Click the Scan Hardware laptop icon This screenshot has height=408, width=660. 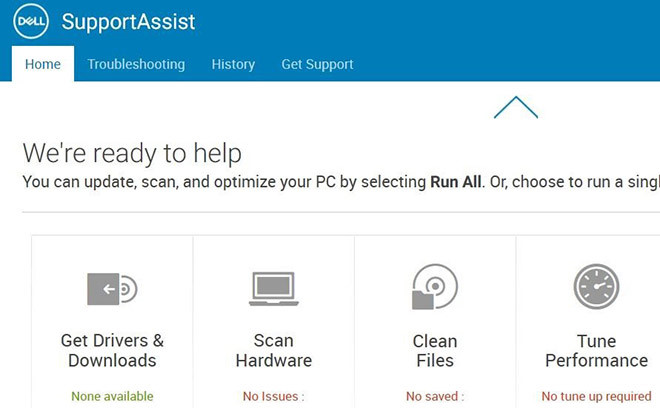point(274,289)
